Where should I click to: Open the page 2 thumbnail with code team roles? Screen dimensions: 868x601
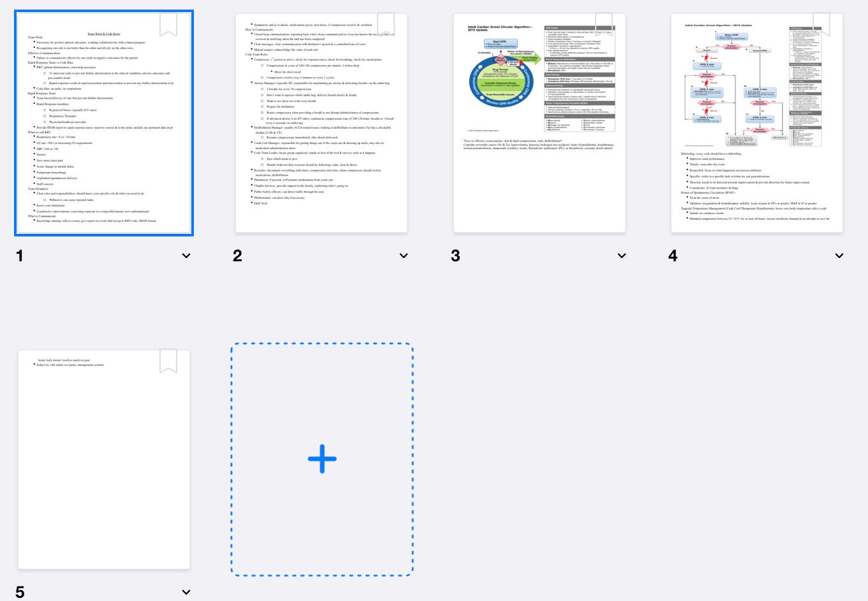321,123
